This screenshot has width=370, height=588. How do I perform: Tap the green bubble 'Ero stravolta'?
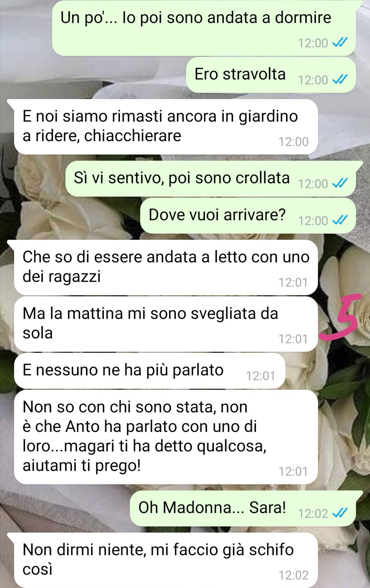271,75
